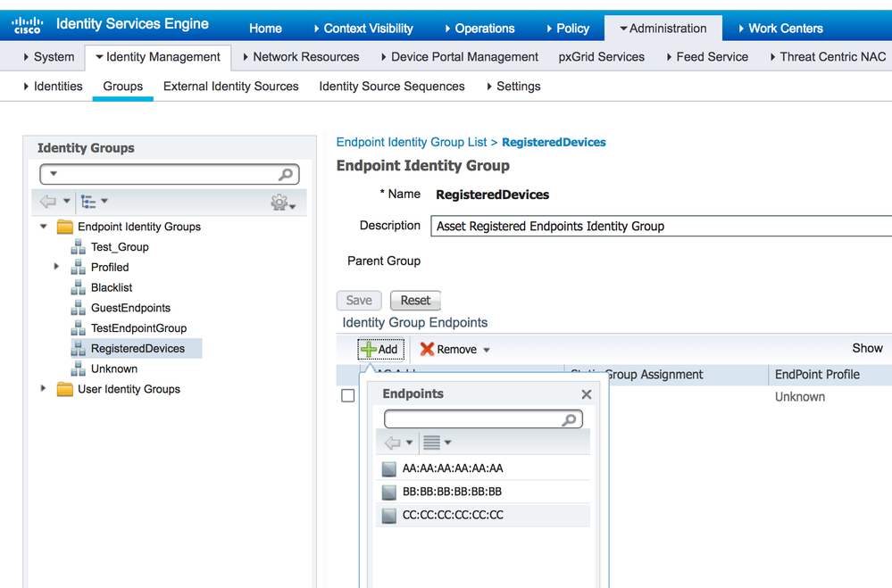Click Blacklist group icon
This screenshot has height=588, width=892.
[79, 287]
